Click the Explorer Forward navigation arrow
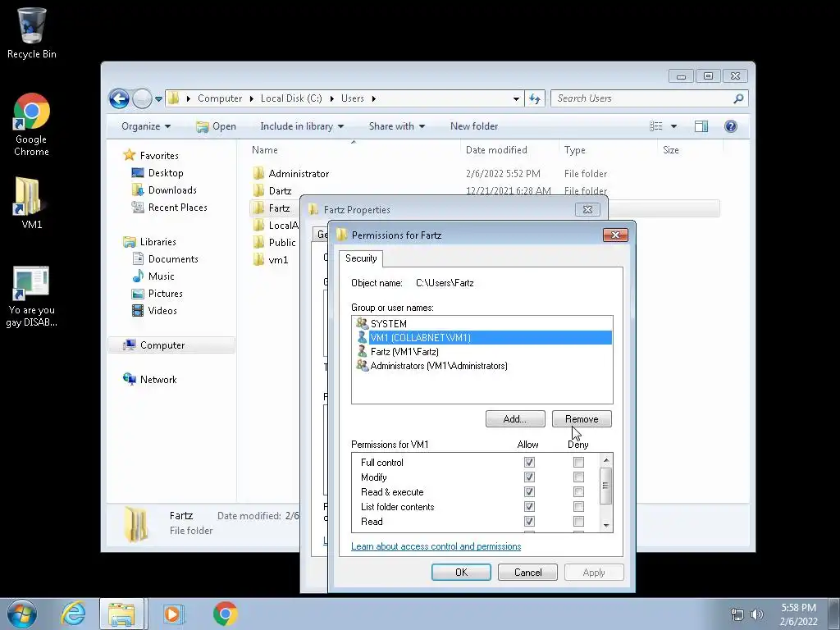The image size is (840, 630). 141,98
